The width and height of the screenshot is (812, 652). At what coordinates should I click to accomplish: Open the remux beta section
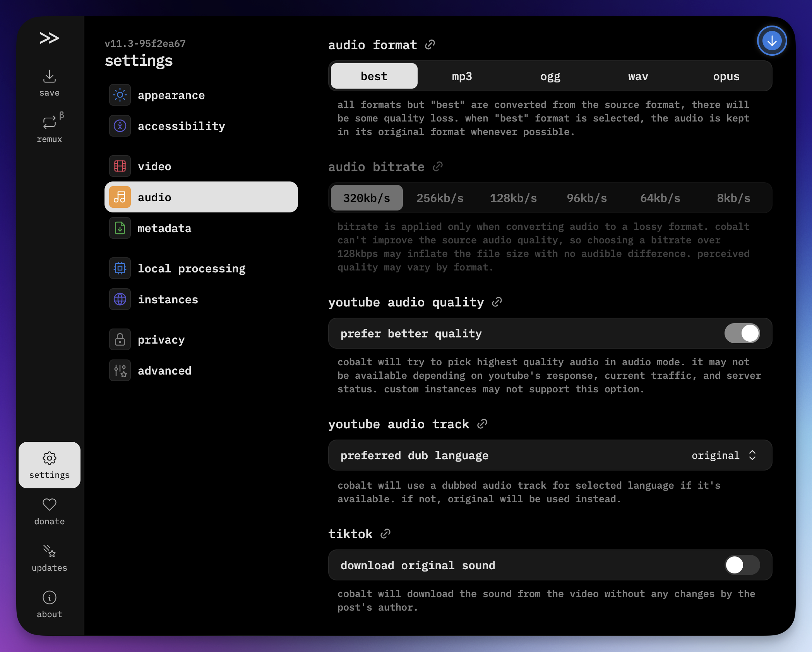[49, 129]
